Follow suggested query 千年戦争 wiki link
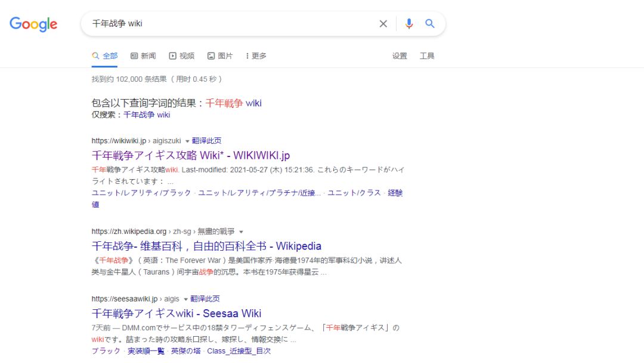Screen dimensions: 644x363 (233, 103)
